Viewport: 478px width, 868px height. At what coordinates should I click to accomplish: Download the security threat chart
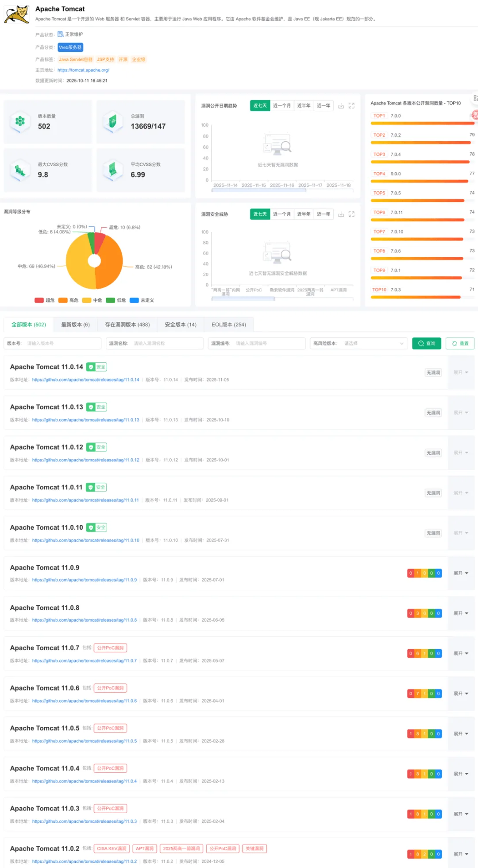pos(341,214)
